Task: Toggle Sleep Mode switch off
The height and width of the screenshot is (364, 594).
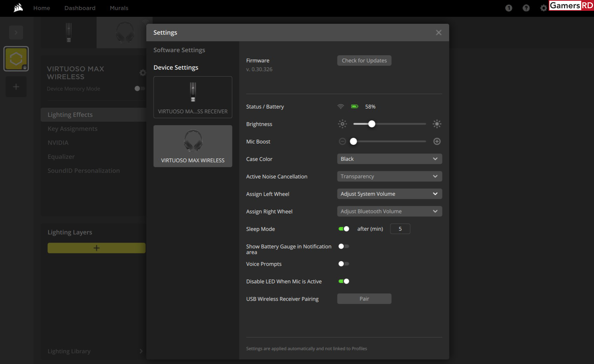Action: [344, 229]
